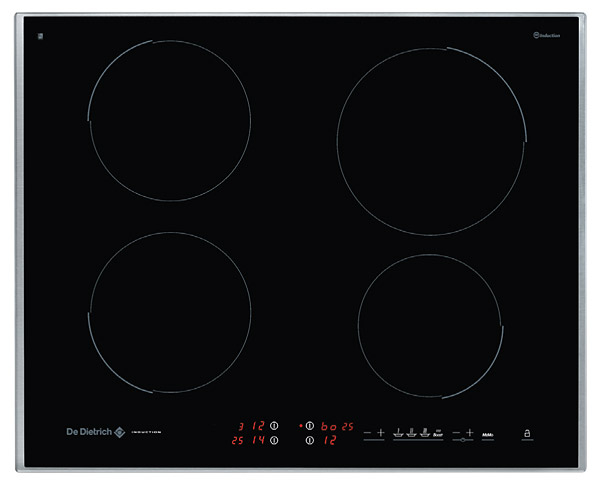Select the middle pan preset icon
The height and width of the screenshot is (483, 600).
click(411, 433)
